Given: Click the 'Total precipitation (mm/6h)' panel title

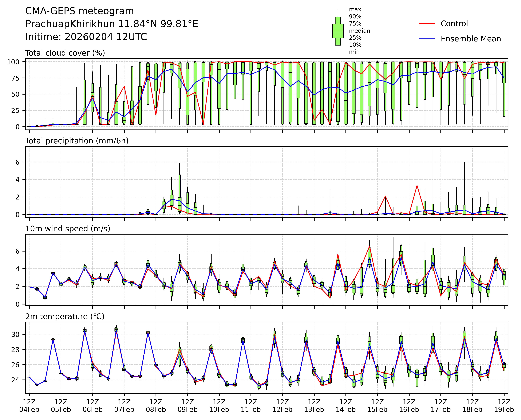Looking at the screenshot, I should 77,141.
